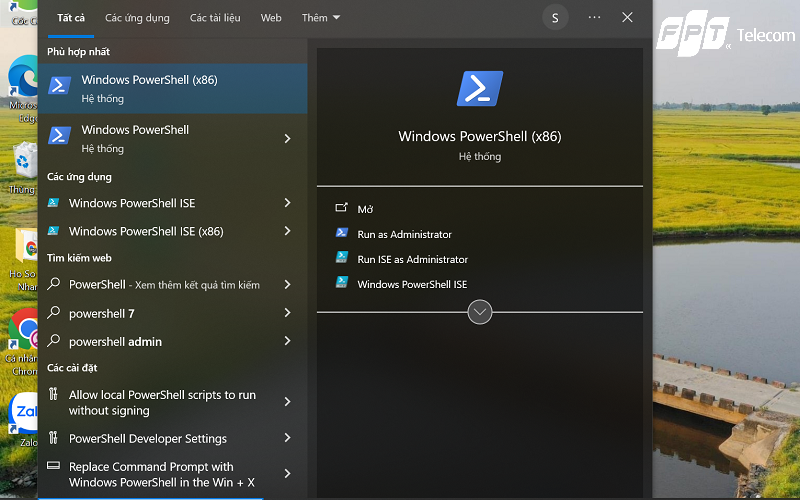Image resolution: width=800 pixels, height=500 pixels.
Task: Expand arrow for Windows PowerShell ISE (x86)
Action: point(287,231)
